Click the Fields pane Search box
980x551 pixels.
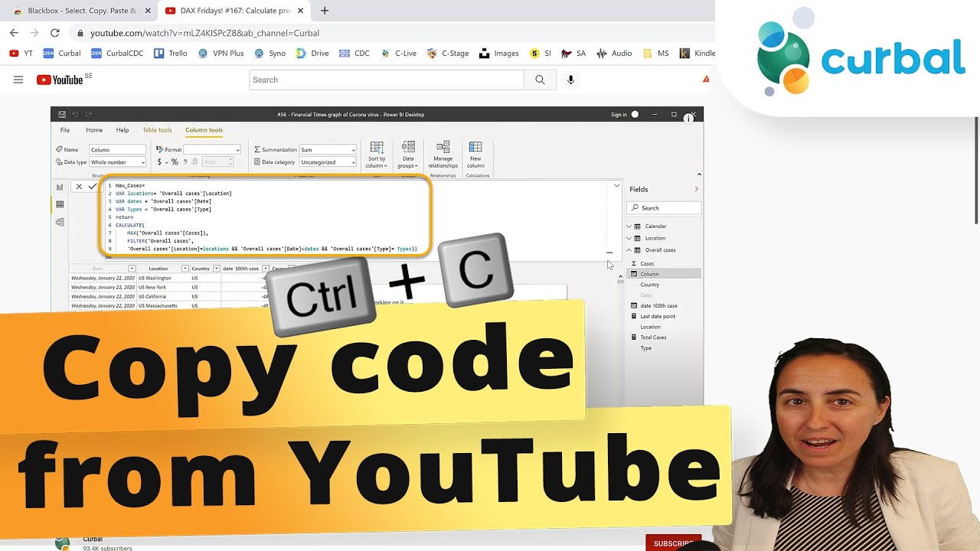point(664,208)
